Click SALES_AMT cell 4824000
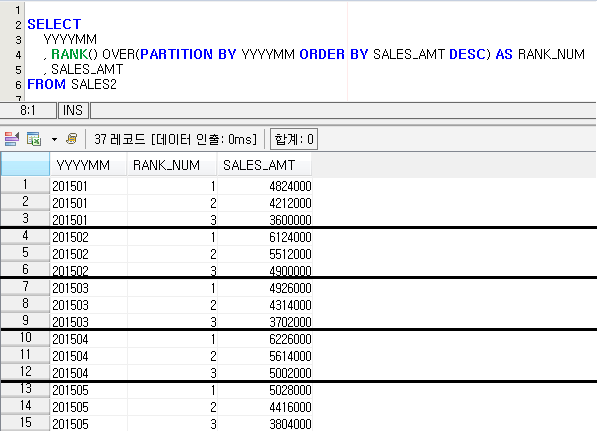This screenshot has height=431, width=597. [x=265, y=186]
